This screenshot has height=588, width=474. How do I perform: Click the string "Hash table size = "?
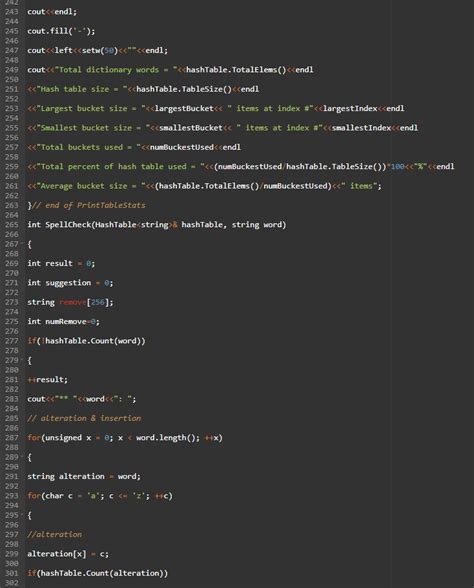click(x=82, y=89)
